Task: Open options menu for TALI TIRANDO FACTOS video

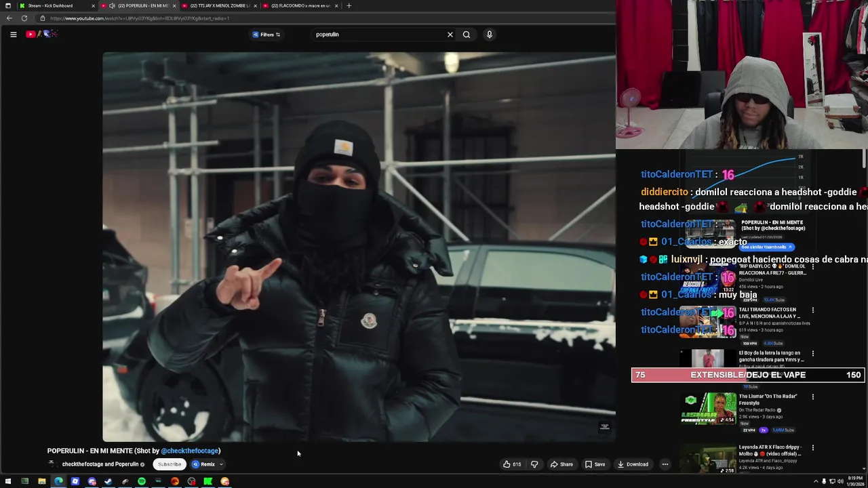Action: pyautogui.click(x=813, y=310)
